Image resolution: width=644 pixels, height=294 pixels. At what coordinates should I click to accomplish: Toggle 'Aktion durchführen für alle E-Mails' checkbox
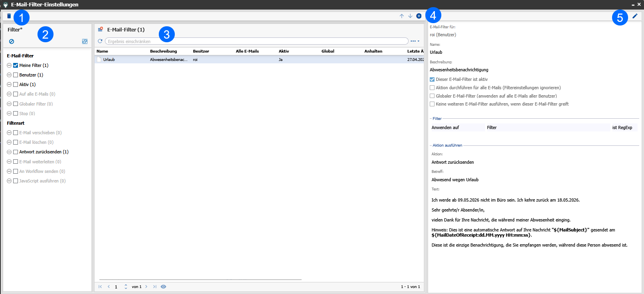[432, 88]
